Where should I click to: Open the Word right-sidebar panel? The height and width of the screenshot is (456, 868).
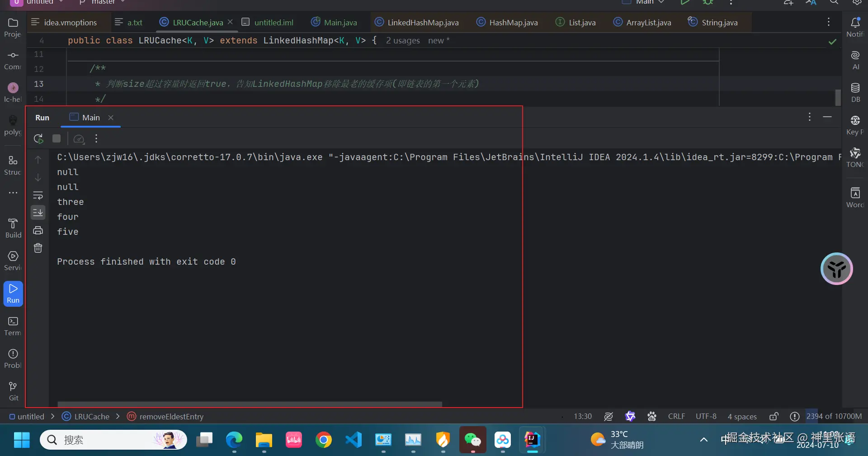[855, 198]
